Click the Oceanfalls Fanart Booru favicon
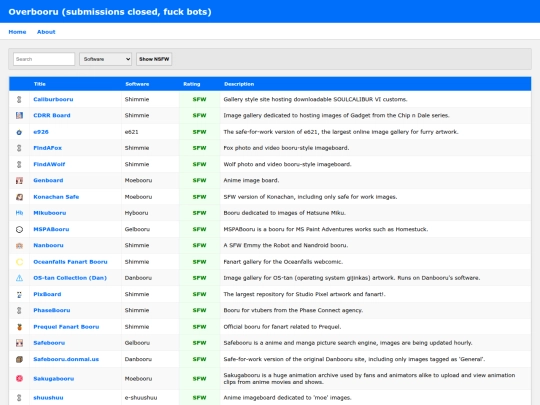The height and width of the screenshot is (405, 540). point(19,262)
